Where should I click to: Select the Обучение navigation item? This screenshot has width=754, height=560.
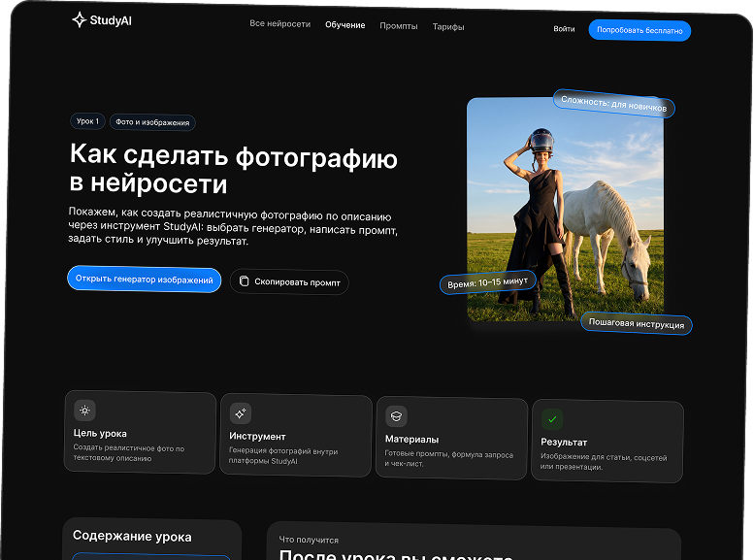345,25
